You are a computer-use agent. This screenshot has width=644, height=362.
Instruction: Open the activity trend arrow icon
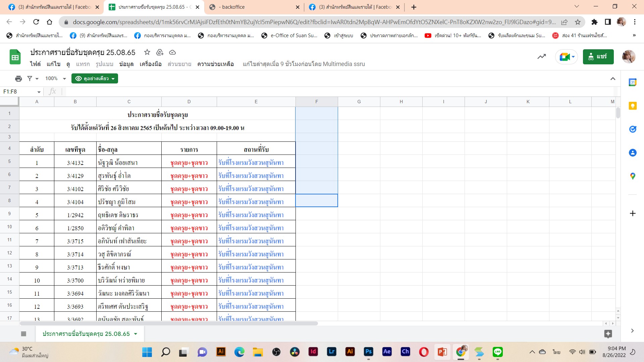click(541, 57)
